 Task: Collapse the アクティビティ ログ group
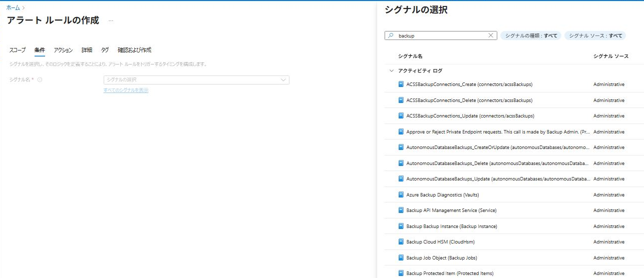(392, 70)
